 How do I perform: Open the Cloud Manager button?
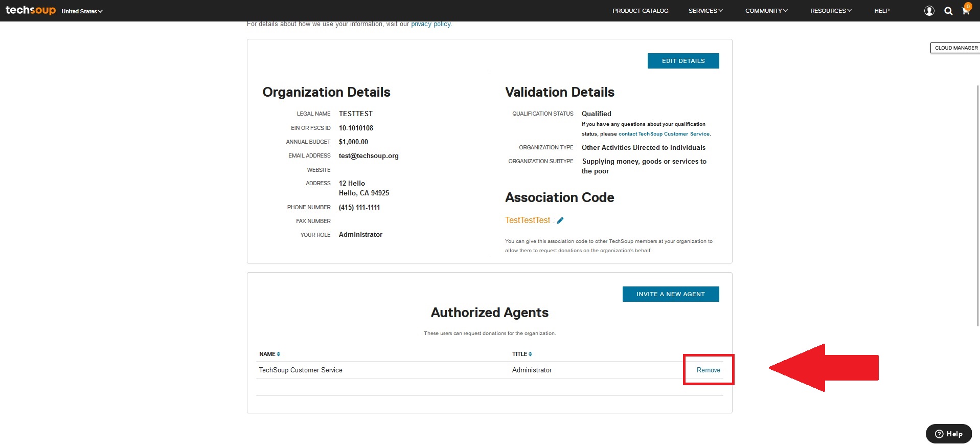pos(956,48)
